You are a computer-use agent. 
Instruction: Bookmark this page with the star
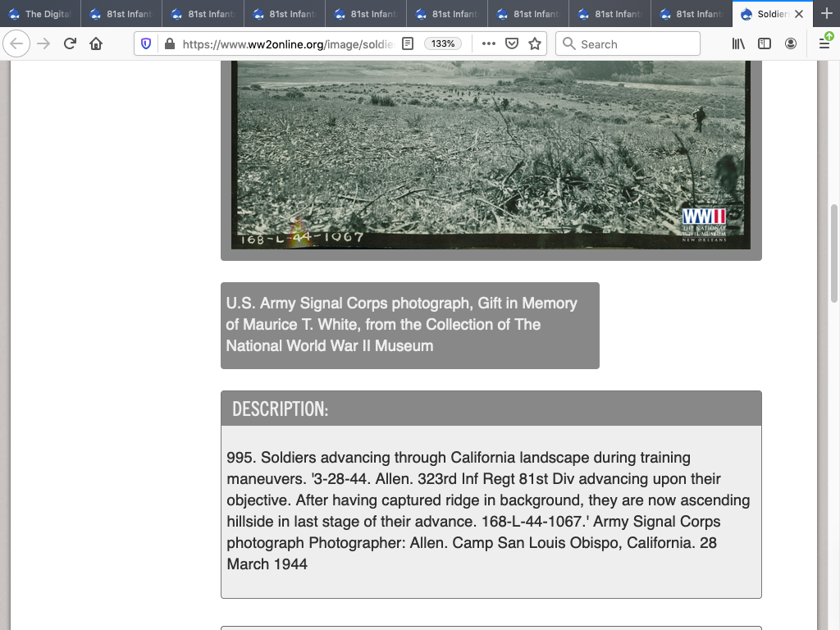(x=535, y=43)
